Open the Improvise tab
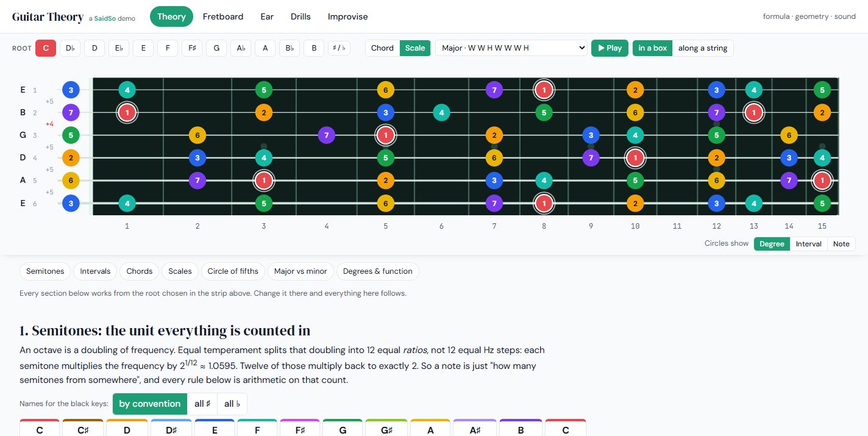This screenshot has height=436, width=868. [x=348, y=16]
